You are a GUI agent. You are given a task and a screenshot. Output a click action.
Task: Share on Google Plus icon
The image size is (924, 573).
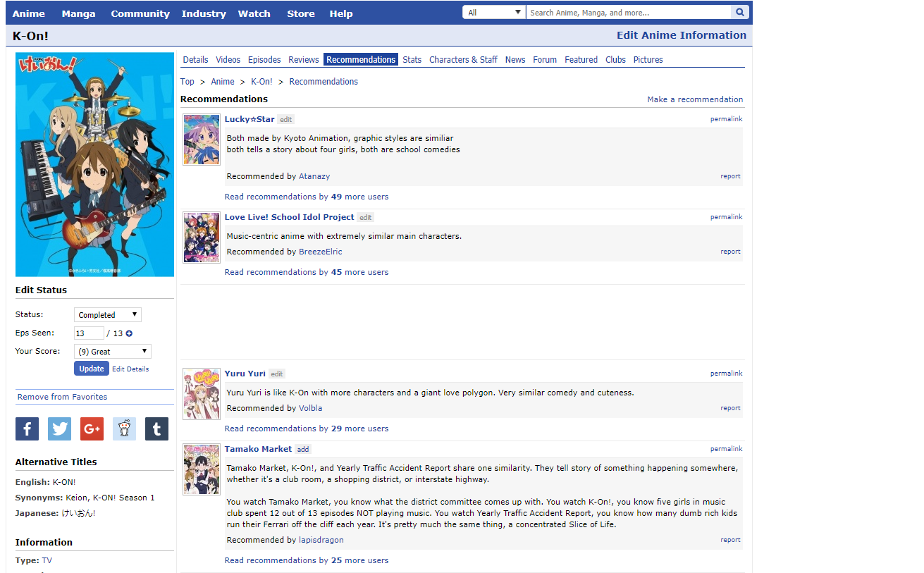[92, 429]
